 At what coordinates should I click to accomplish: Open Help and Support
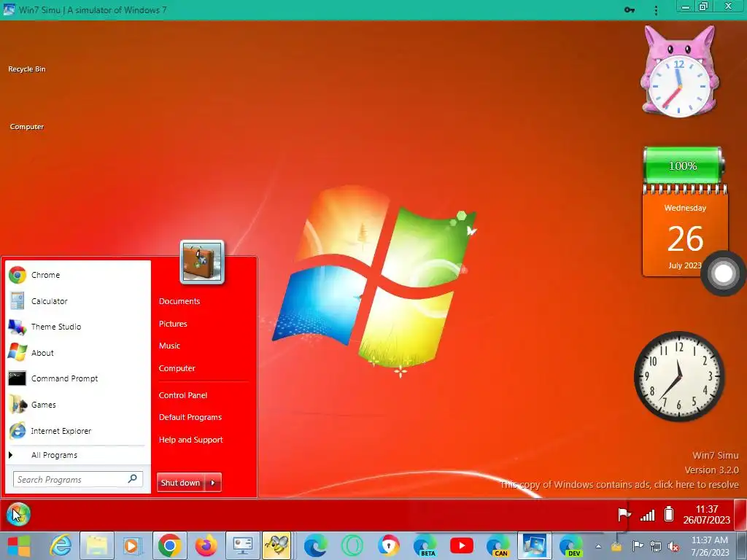(x=191, y=440)
